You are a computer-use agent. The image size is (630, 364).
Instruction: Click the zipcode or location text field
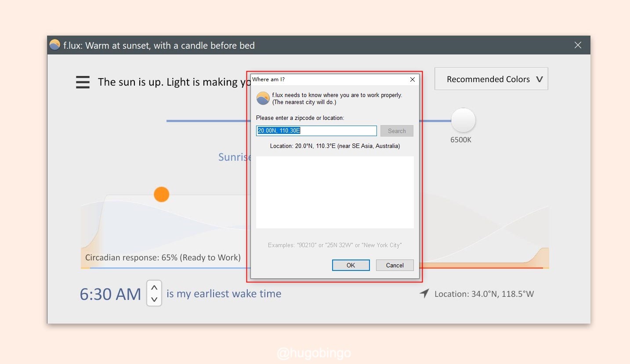point(316,131)
